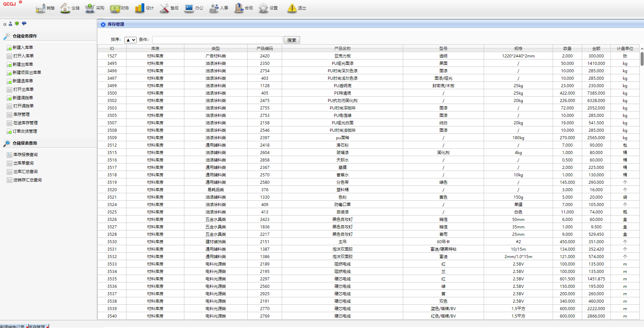This screenshot has height=328, width=644.
Task: Open the 销售 sales module icon
Action: click(41, 8)
